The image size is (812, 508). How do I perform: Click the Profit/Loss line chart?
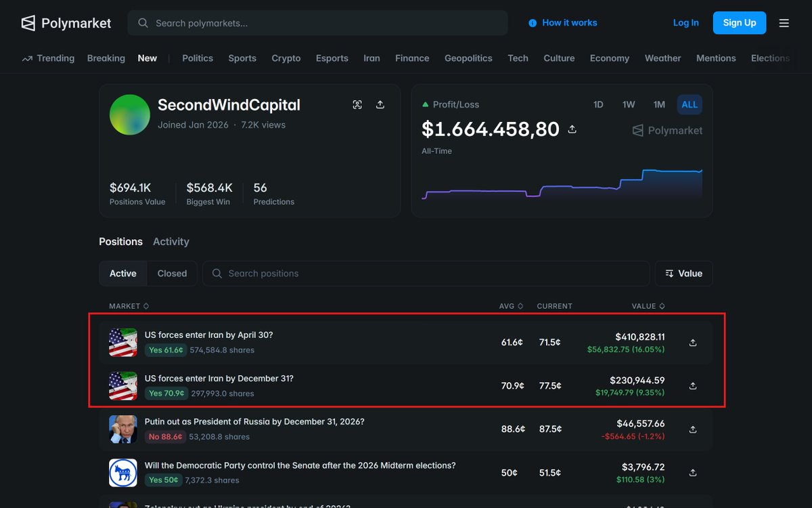[x=562, y=184]
